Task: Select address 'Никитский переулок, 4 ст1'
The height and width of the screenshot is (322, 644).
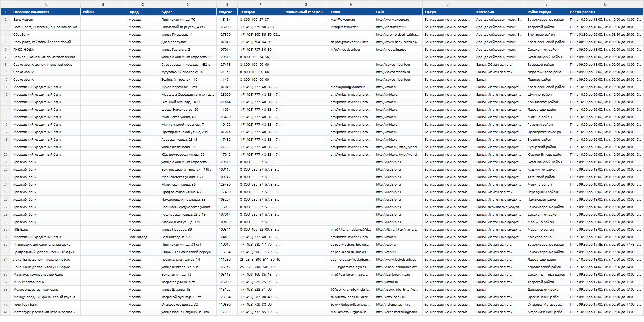Action: 188,27
